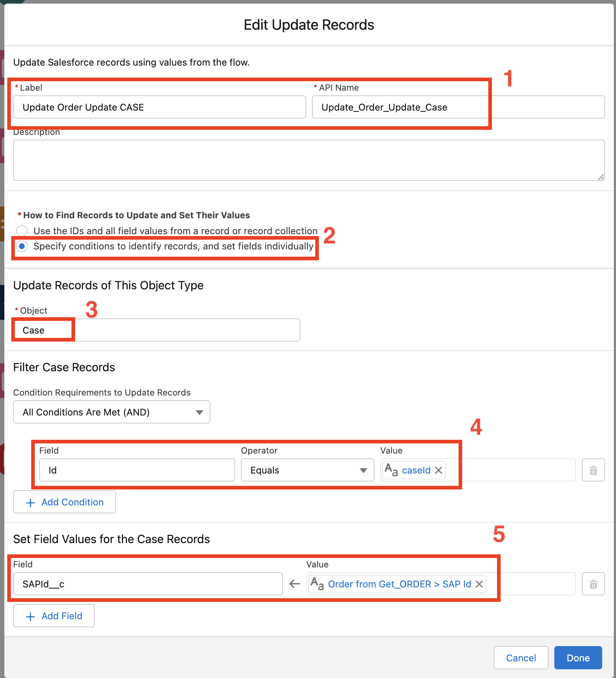
Task: Focus the API Name input field
Action: (x=458, y=107)
